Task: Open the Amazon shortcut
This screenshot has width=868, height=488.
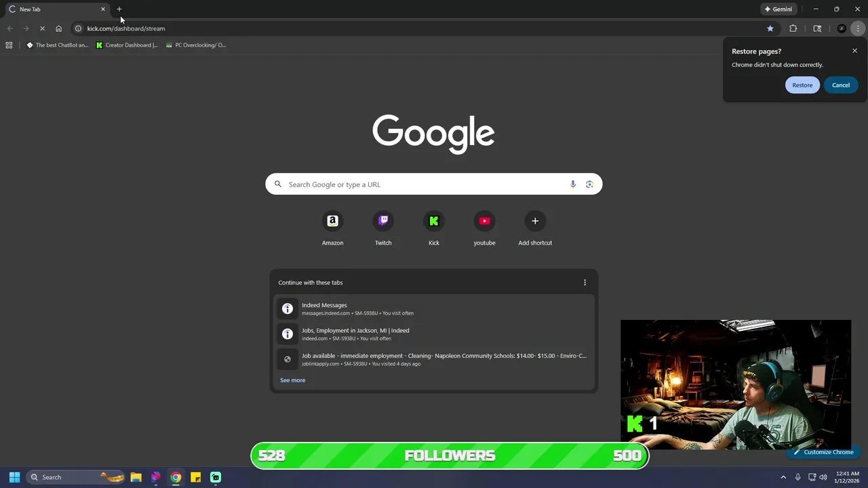Action: [x=332, y=228]
